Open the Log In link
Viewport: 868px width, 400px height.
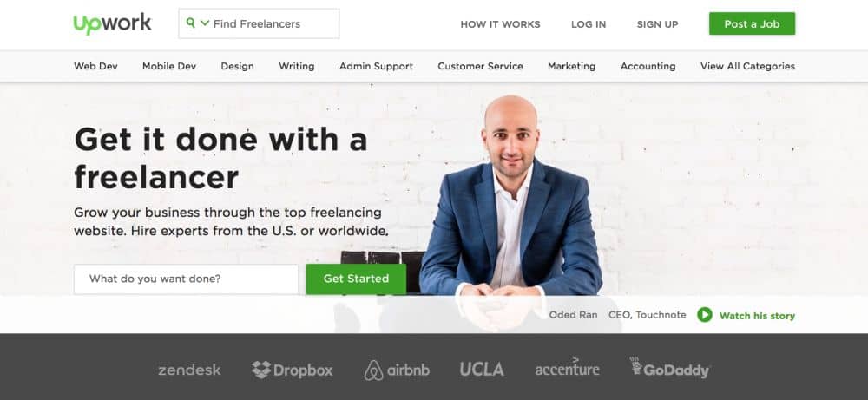pos(589,24)
